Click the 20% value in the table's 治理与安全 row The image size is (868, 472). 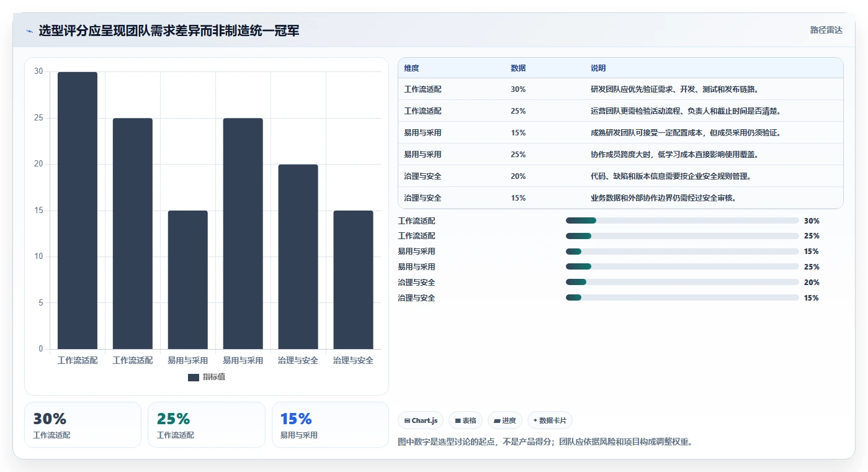click(x=518, y=176)
